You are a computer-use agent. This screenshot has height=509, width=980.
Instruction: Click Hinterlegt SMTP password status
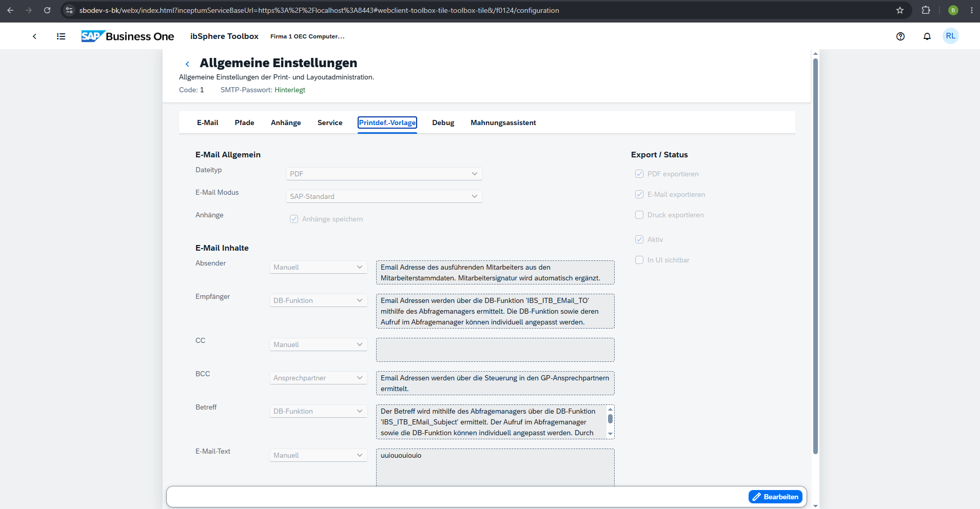pos(290,90)
